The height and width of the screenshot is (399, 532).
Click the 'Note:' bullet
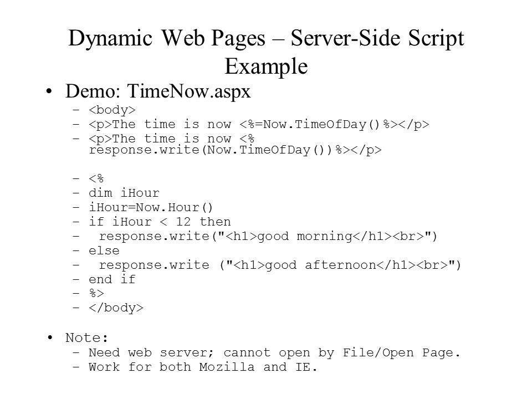pyautogui.click(x=86, y=337)
